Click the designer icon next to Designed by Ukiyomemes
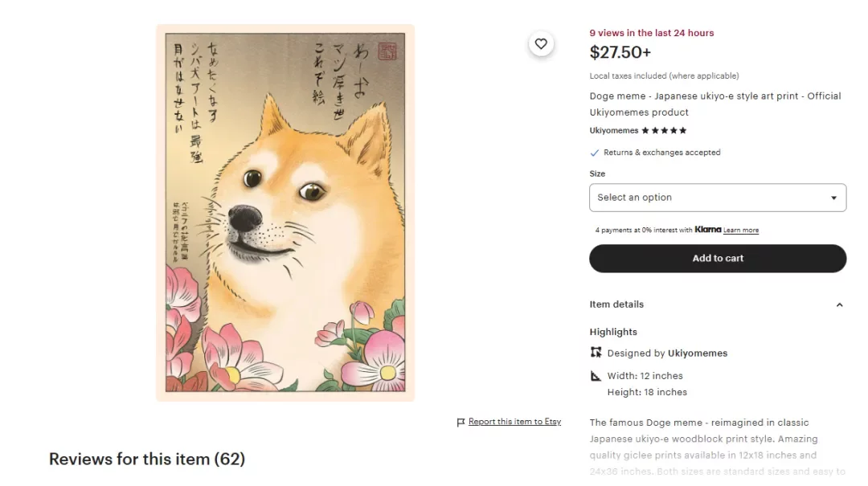The height and width of the screenshot is (486, 868). click(x=595, y=353)
